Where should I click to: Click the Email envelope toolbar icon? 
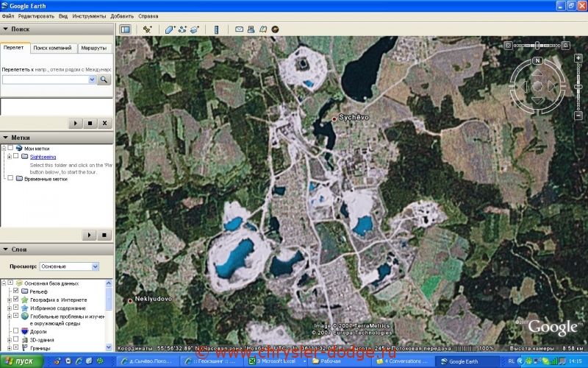pyautogui.click(x=240, y=29)
